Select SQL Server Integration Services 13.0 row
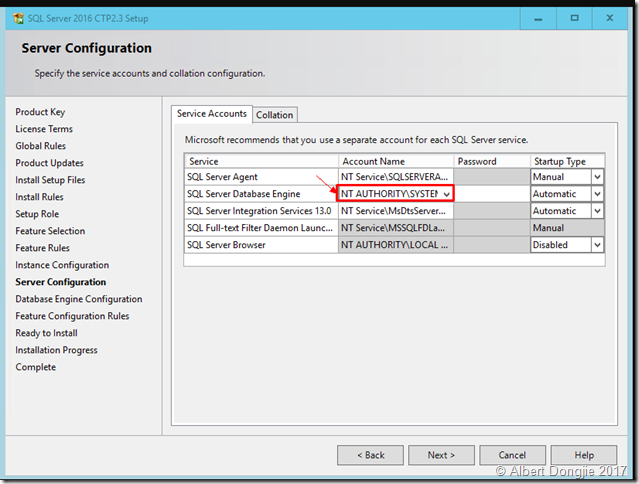Screen dimensions: 639x484 (x=261, y=211)
